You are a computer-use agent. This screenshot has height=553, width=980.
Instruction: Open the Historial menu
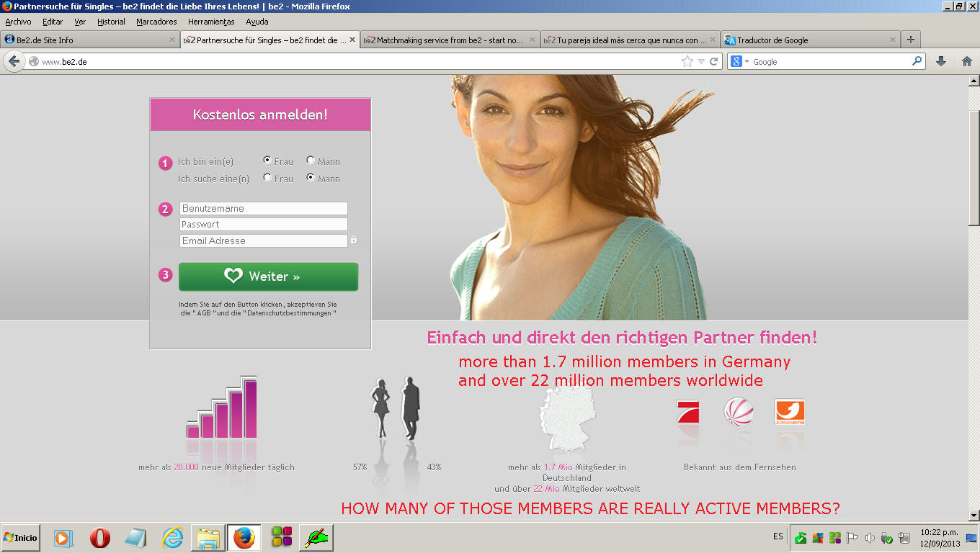point(111,22)
